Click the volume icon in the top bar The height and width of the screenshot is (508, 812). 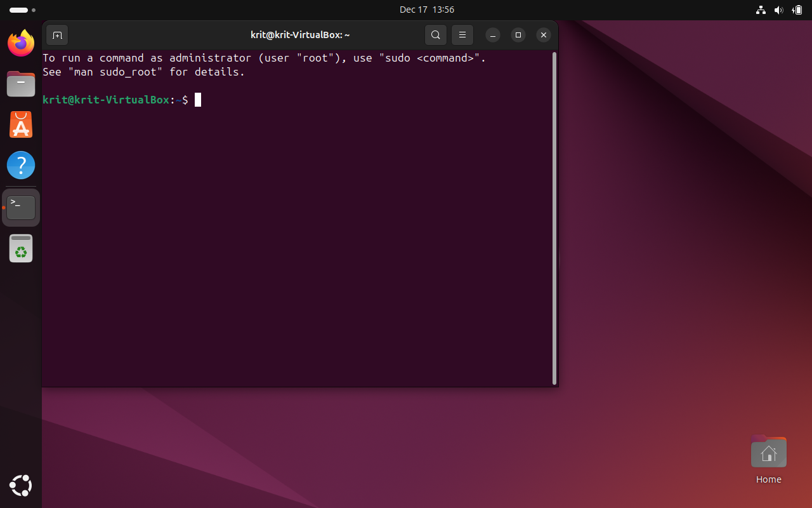779,10
